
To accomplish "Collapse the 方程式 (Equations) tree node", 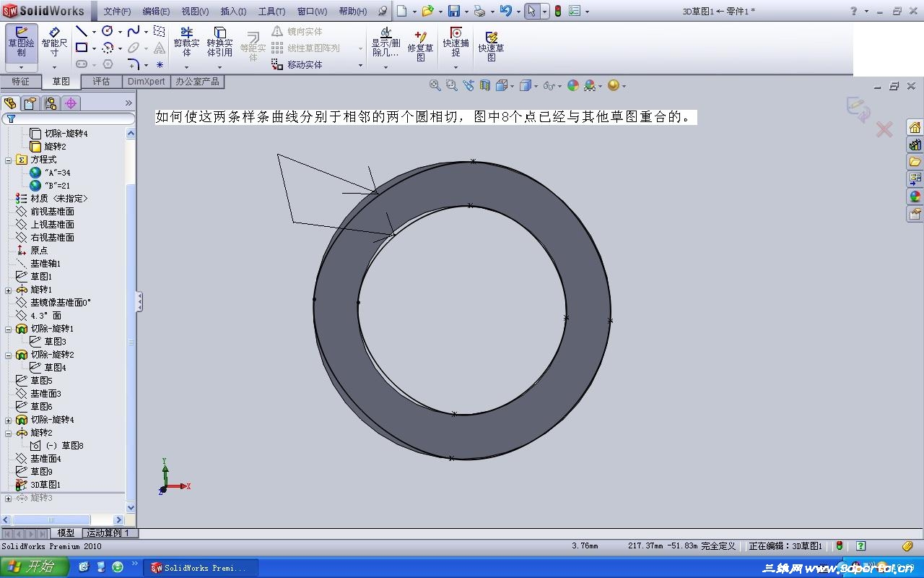I will pos(9,160).
